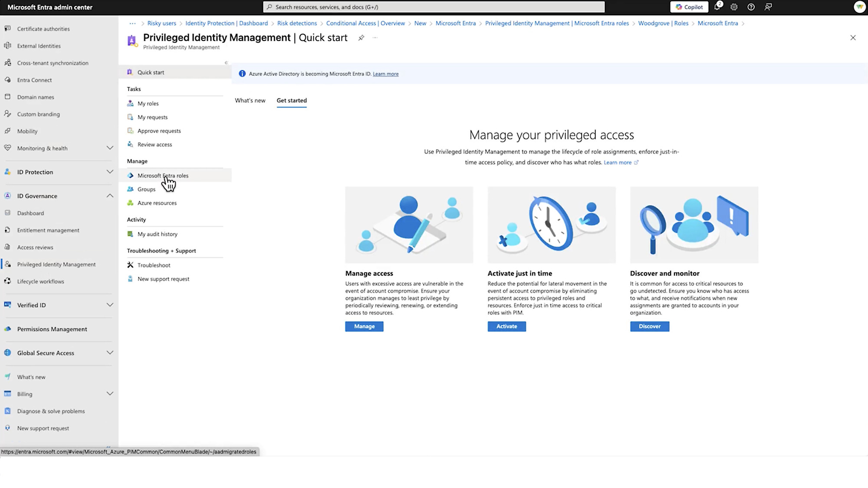The width and height of the screenshot is (868, 488).
Task: Open the feedback person icon
Action: pyautogui.click(x=768, y=7)
